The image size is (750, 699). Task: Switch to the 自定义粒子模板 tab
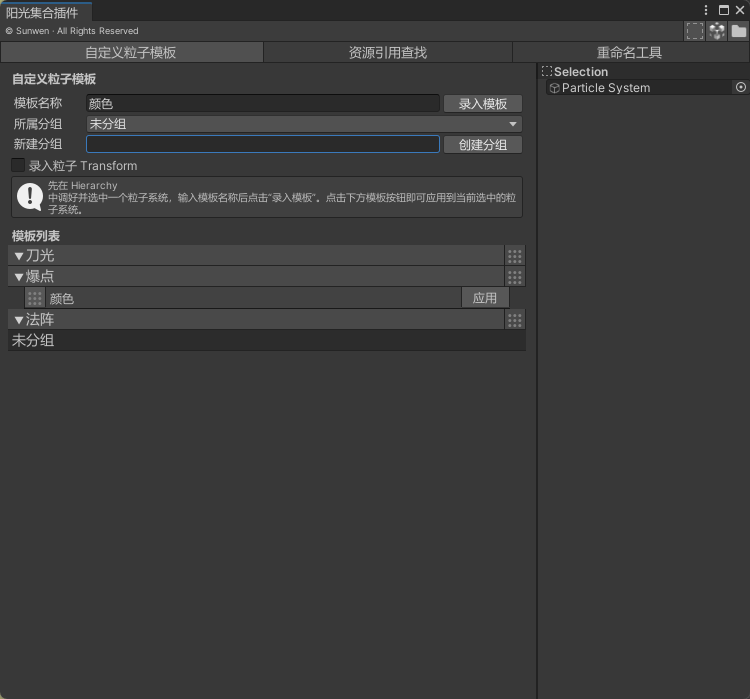coord(132,52)
